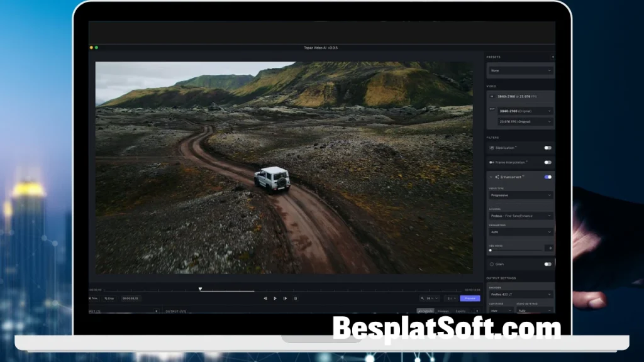Click the loop playback icon

click(296, 299)
